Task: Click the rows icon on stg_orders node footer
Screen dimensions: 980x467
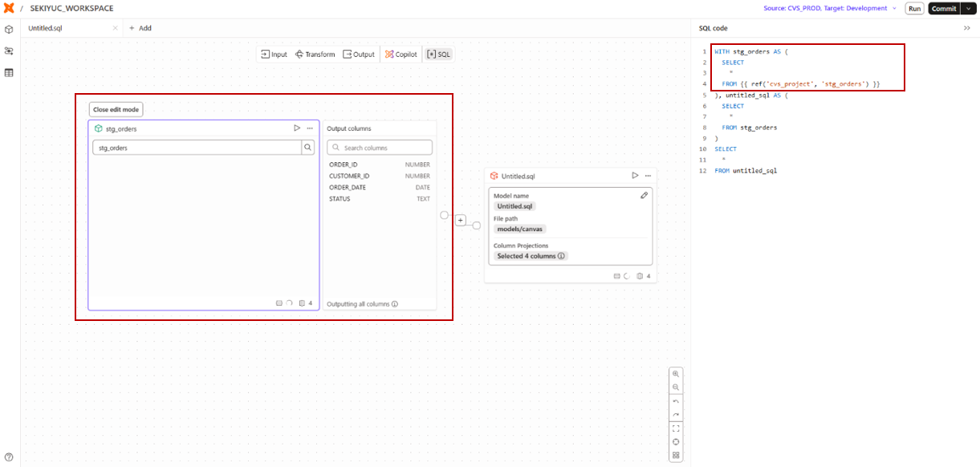Action: tap(279, 303)
